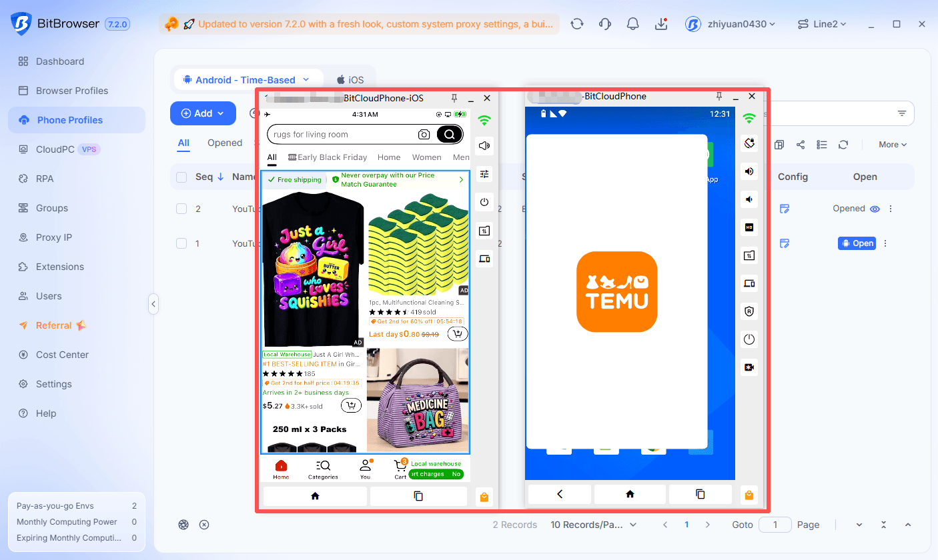Screen dimensions: 938x560
Task: Open Phone Profiles in the sidebar
Action: pyautogui.click(x=77, y=120)
